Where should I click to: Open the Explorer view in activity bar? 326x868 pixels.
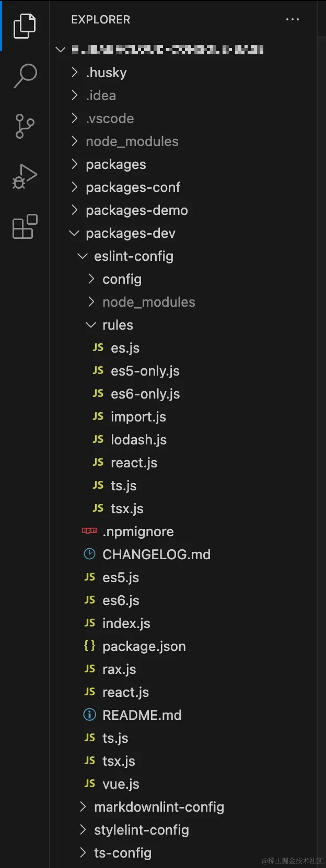[25, 26]
